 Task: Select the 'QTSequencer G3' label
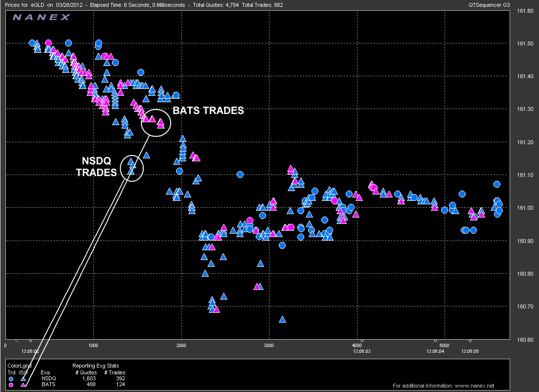[489, 5]
